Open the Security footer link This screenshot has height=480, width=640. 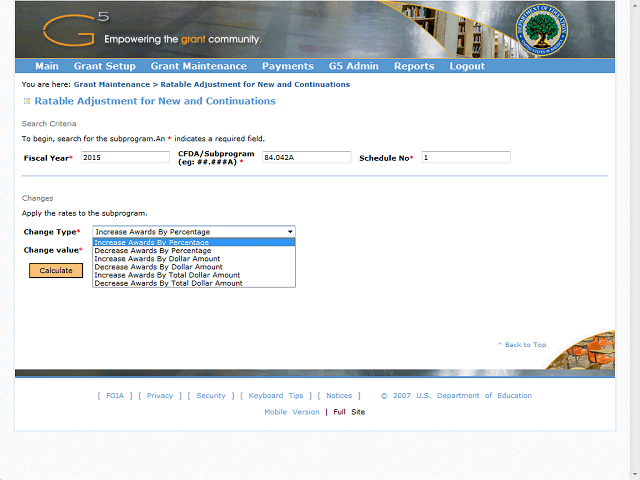[211, 396]
